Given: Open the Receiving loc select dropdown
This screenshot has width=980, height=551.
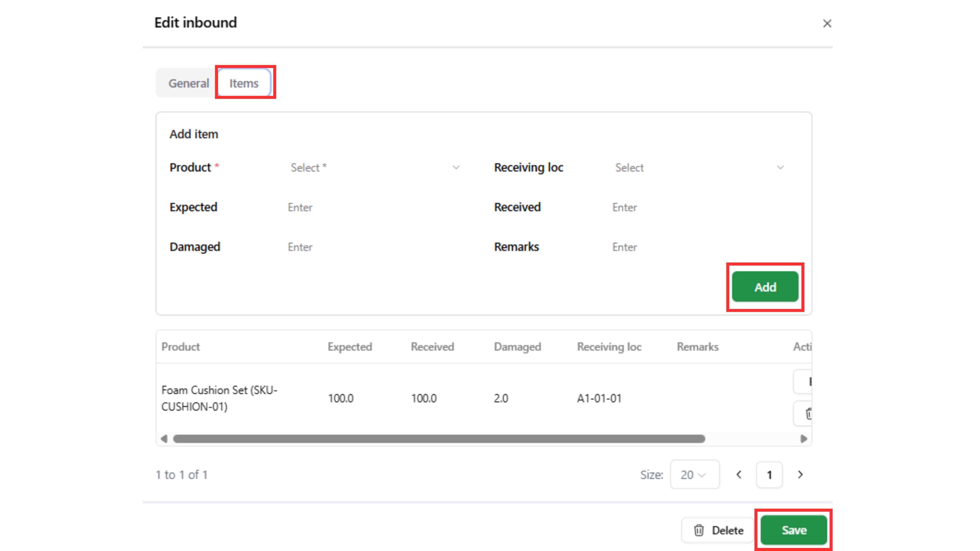Looking at the screenshot, I should (x=699, y=168).
